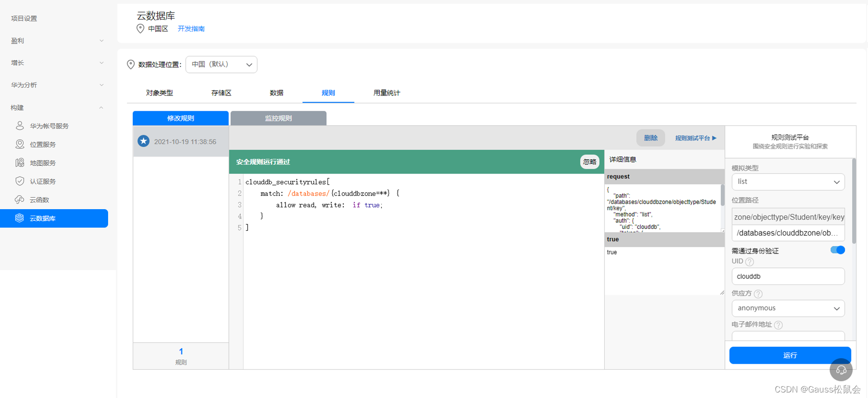This screenshot has width=868, height=398.
Task: Click the 电子邮件地址 input field
Action: pyautogui.click(x=788, y=336)
